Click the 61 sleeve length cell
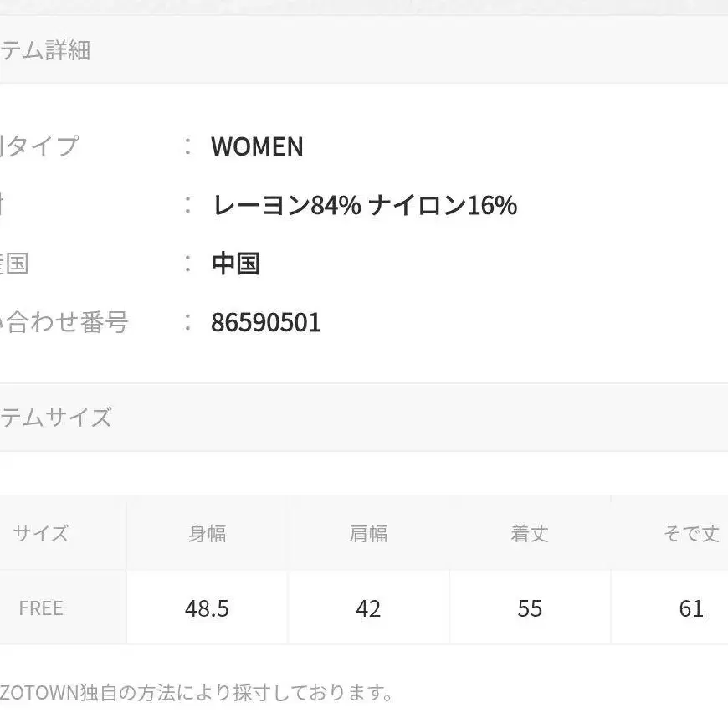Viewport: 728px width, 728px height. [x=691, y=608]
